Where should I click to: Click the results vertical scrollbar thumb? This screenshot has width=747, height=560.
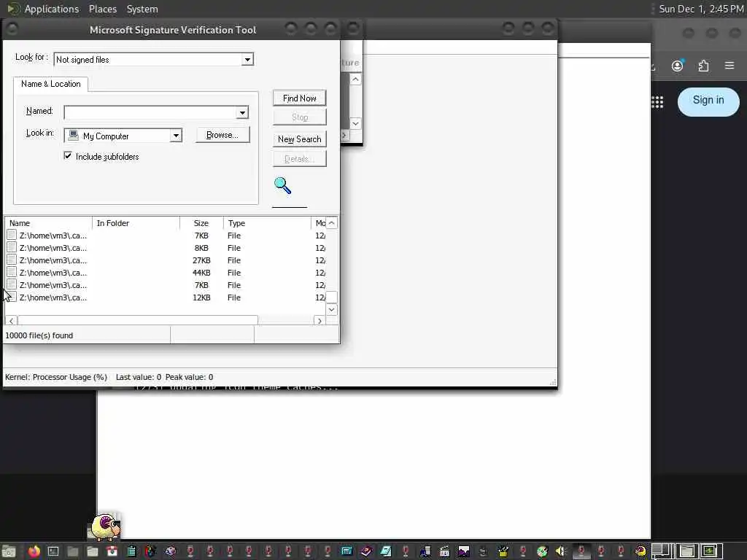(x=332, y=297)
